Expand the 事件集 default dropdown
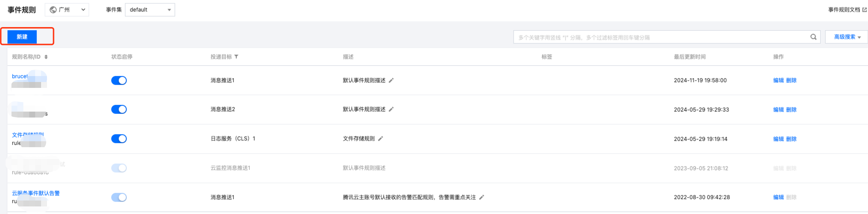 pos(150,10)
